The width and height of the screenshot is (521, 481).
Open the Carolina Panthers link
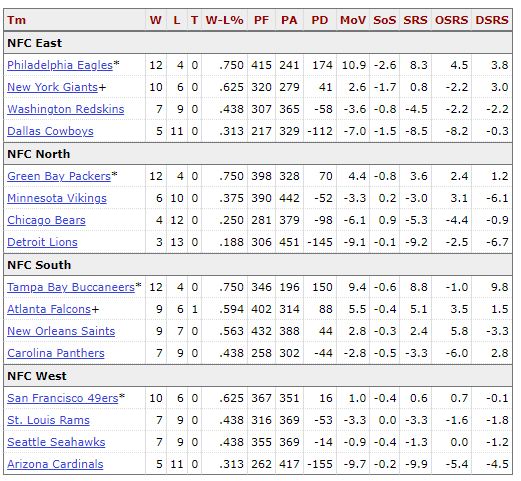pos(56,353)
